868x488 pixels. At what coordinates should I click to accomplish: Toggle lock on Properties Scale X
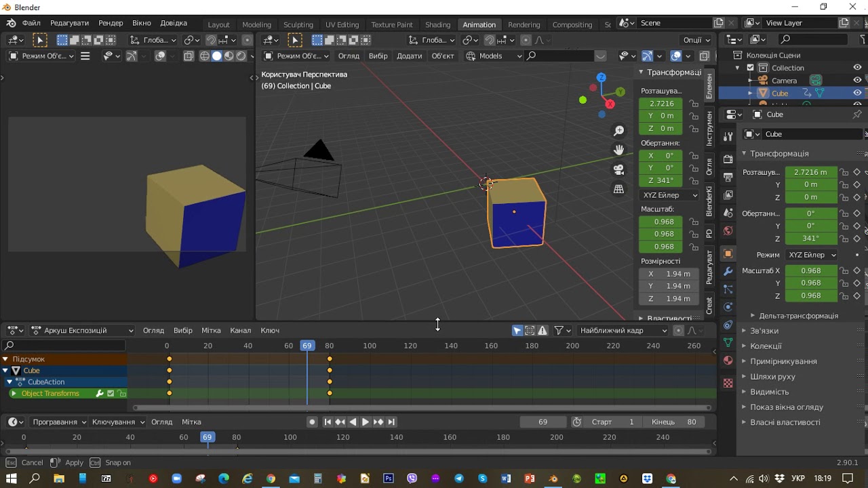(844, 270)
